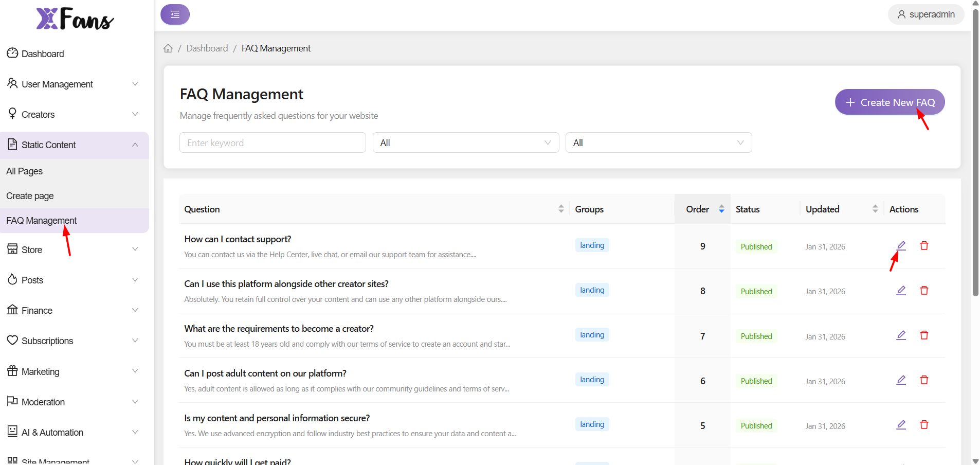Edit the content security FAQ
Viewport: 980px width, 465px height.
(x=901, y=425)
